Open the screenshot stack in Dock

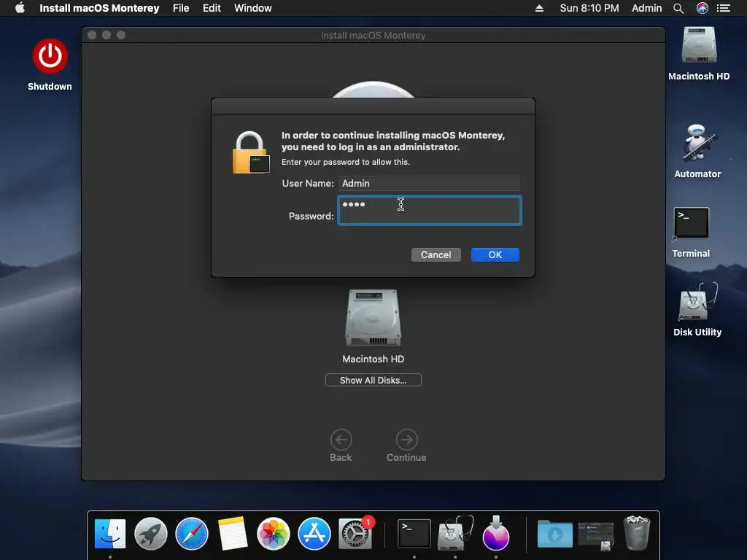(x=596, y=535)
